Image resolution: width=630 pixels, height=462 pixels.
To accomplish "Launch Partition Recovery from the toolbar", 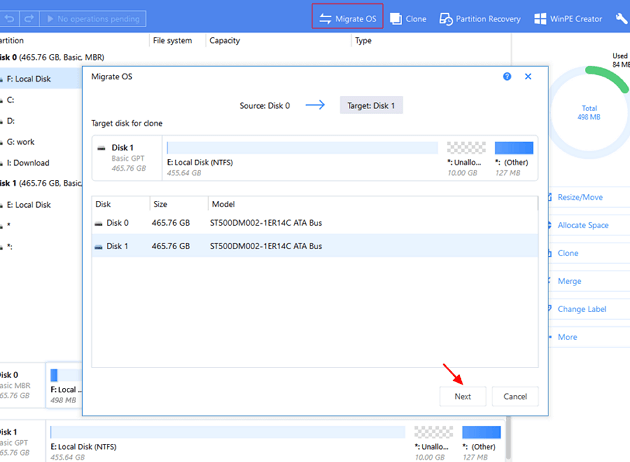I will pyautogui.click(x=481, y=18).
